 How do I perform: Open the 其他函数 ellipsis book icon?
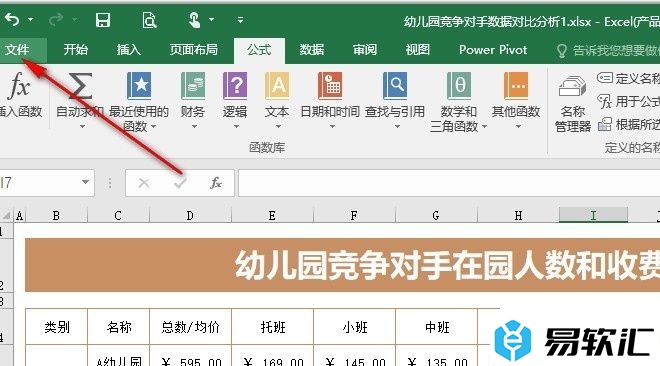click(x=516, y=85)
